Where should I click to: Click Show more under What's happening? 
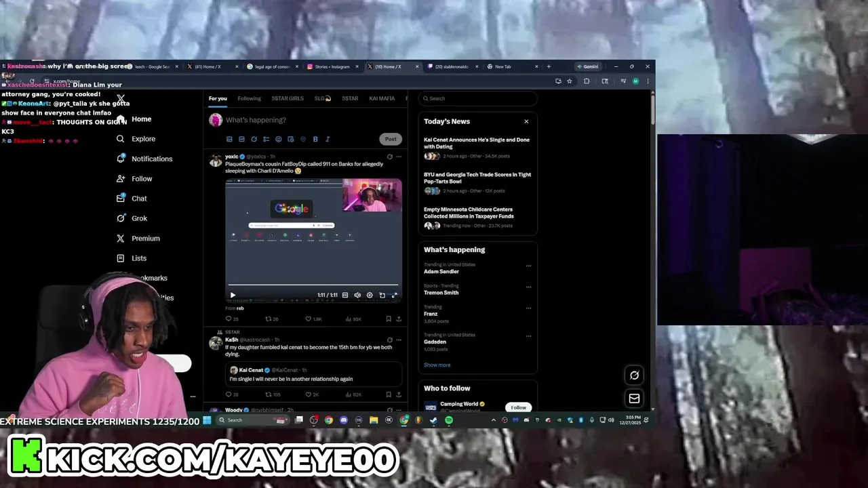(437, 365)
